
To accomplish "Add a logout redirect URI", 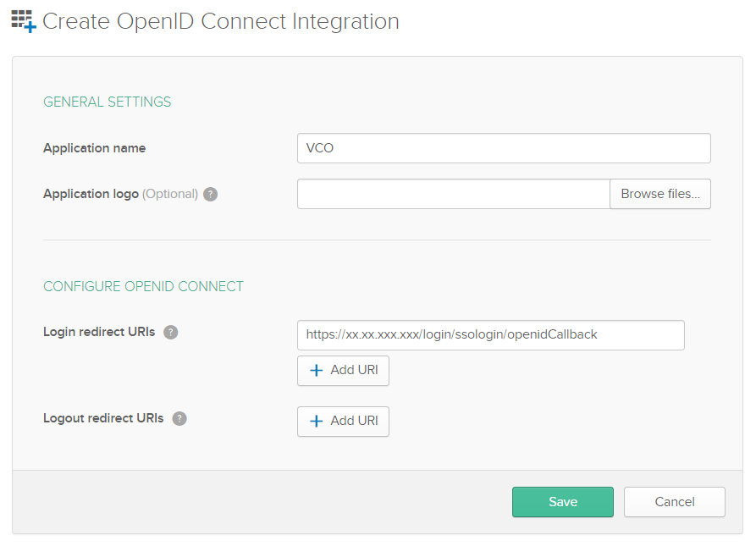I will 343,422.
